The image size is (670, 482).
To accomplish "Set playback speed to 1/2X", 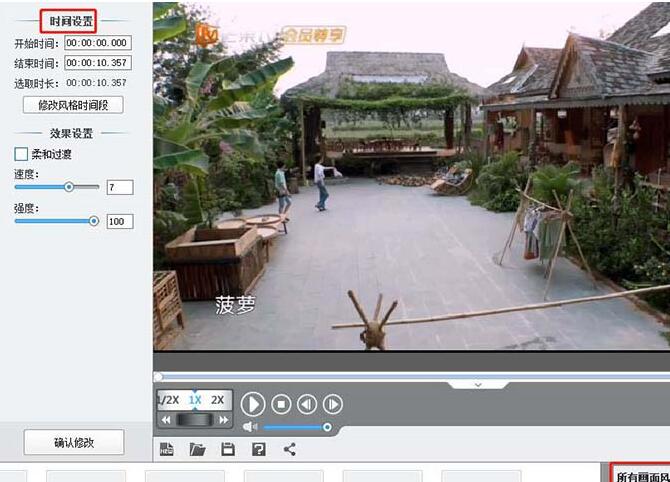I will tap(169, 400).
